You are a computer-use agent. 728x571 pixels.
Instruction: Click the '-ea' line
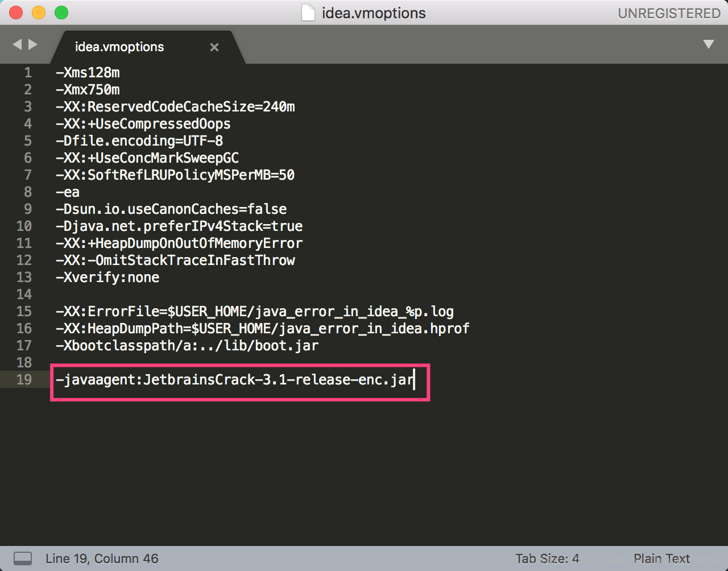tap(68, 192)
